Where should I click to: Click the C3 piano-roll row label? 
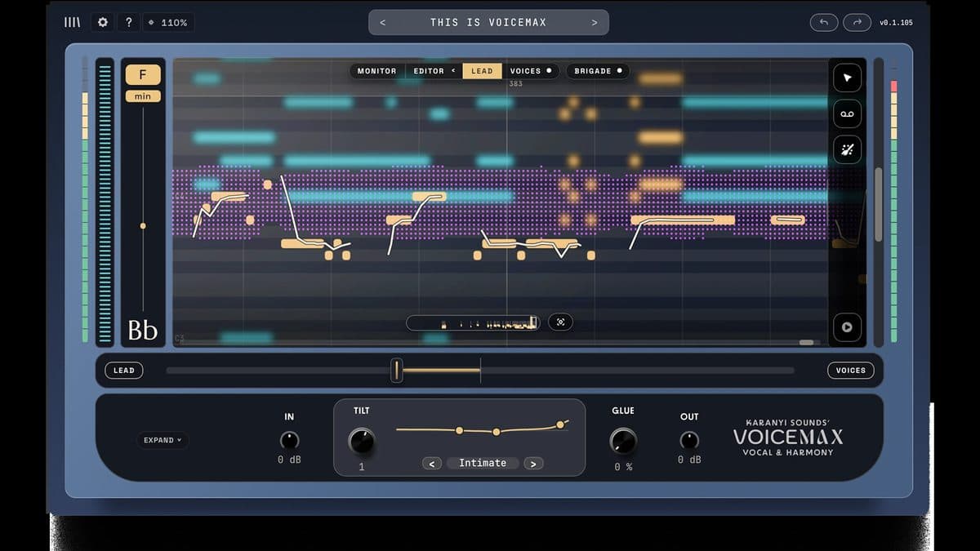tap(179, 337)
